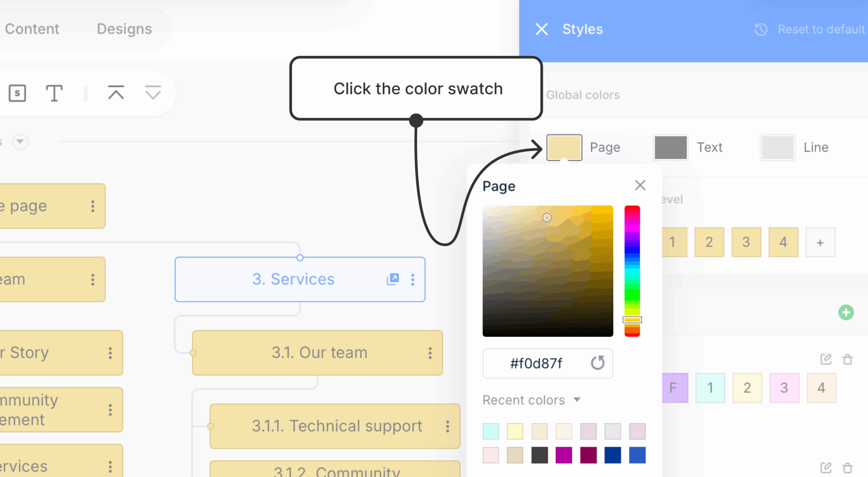Screen dimensions: 868x477
Task: Pick the beige tan recent color swatch
Action: pyautogui.click(x=515, y=455)
